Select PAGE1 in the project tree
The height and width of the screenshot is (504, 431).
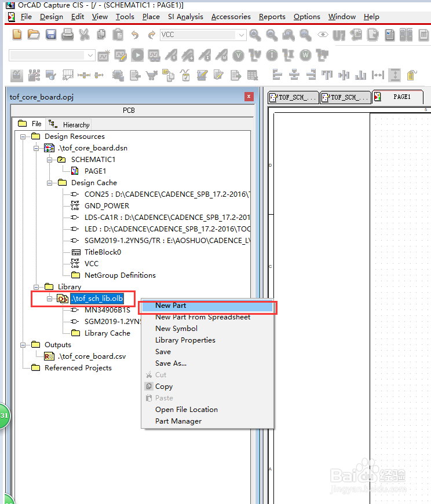point(95,171)
